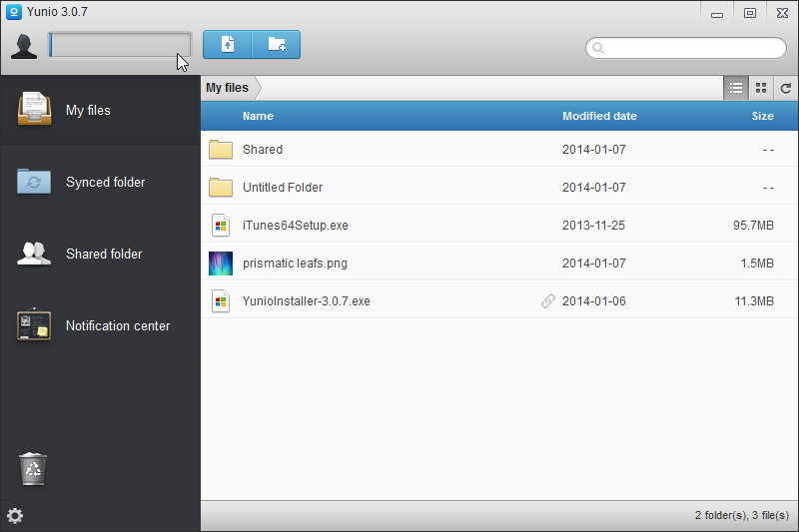The width and height of the screenshot is (799, 532).
Task: Click the Shared folder name
Action: click(263, 149)
